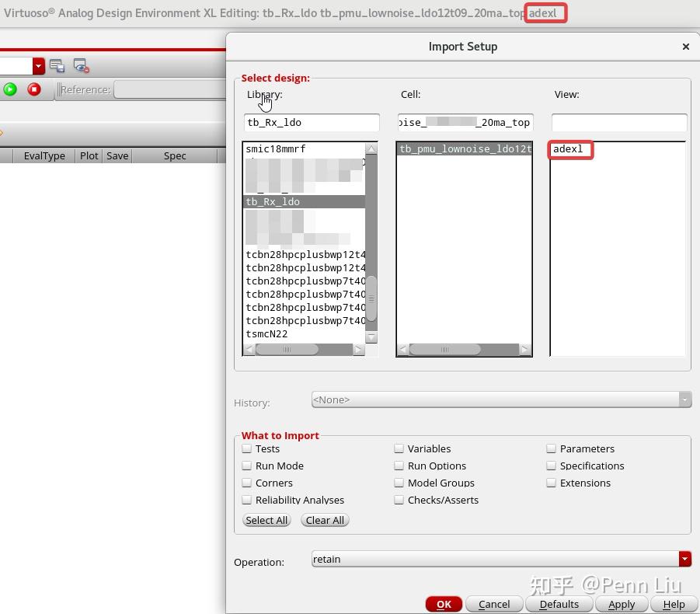Screen dimensions: 700x614
Task: Click the Cell name input field
Action: tap(465, 122)
